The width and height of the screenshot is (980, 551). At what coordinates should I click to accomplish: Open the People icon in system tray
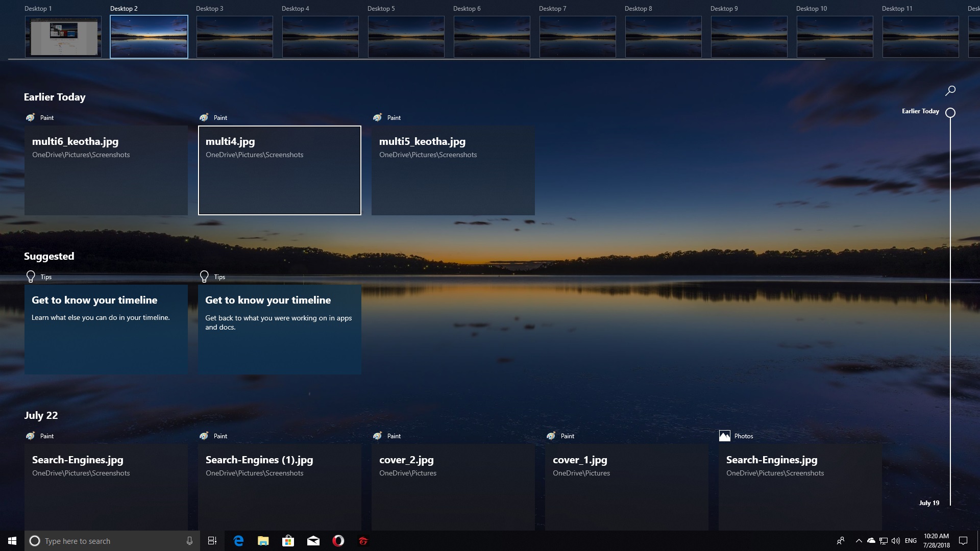841,541
